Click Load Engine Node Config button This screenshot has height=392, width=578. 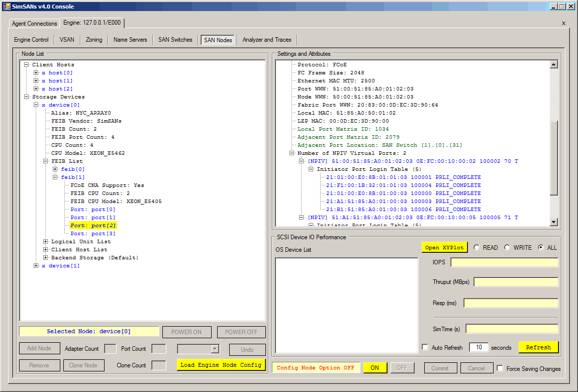click(221, 365)
